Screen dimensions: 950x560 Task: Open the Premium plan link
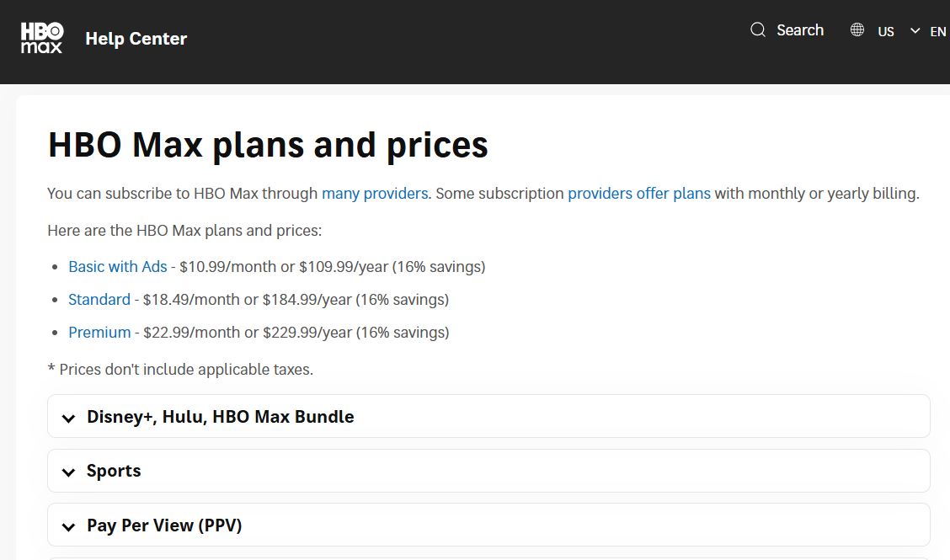99,332
